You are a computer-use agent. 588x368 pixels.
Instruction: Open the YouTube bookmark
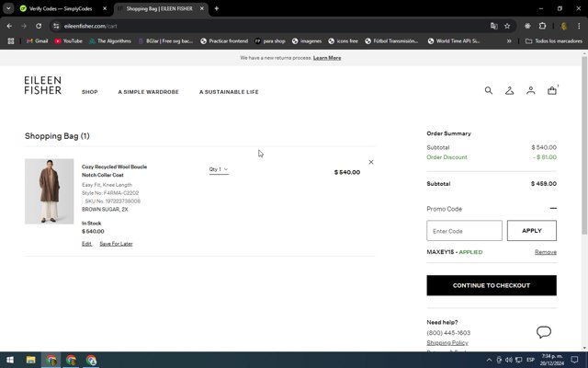coord(69,40)
